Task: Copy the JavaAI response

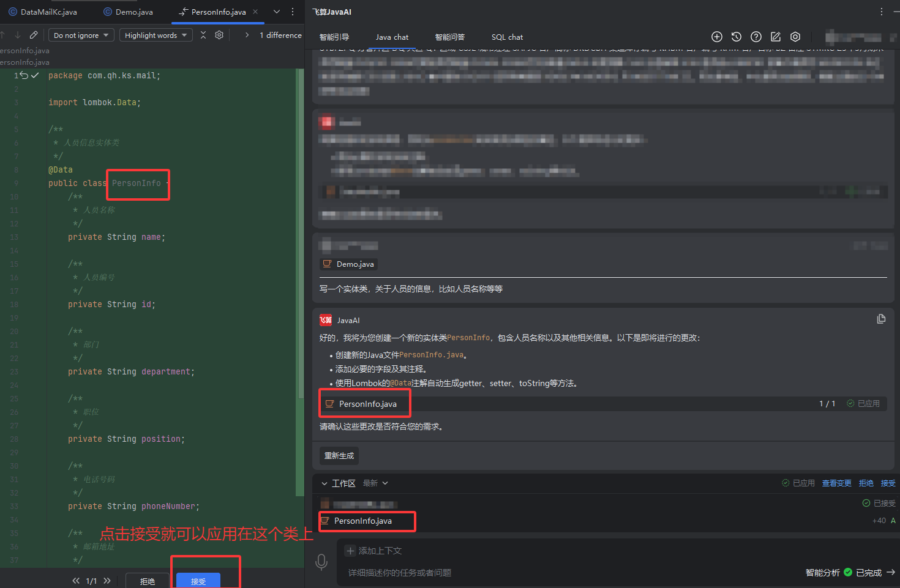Action: coord(881,319)
